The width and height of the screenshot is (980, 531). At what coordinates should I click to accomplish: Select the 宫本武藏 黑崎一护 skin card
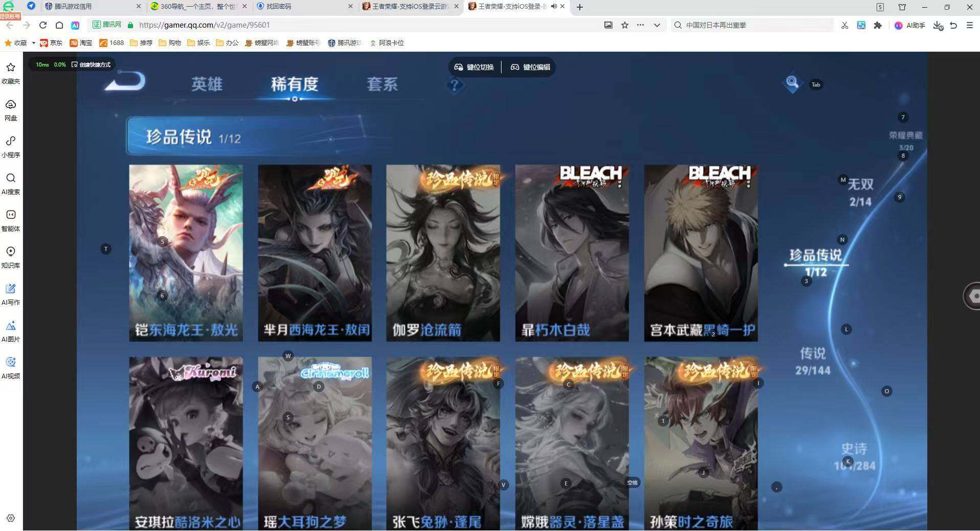(701, 253)
